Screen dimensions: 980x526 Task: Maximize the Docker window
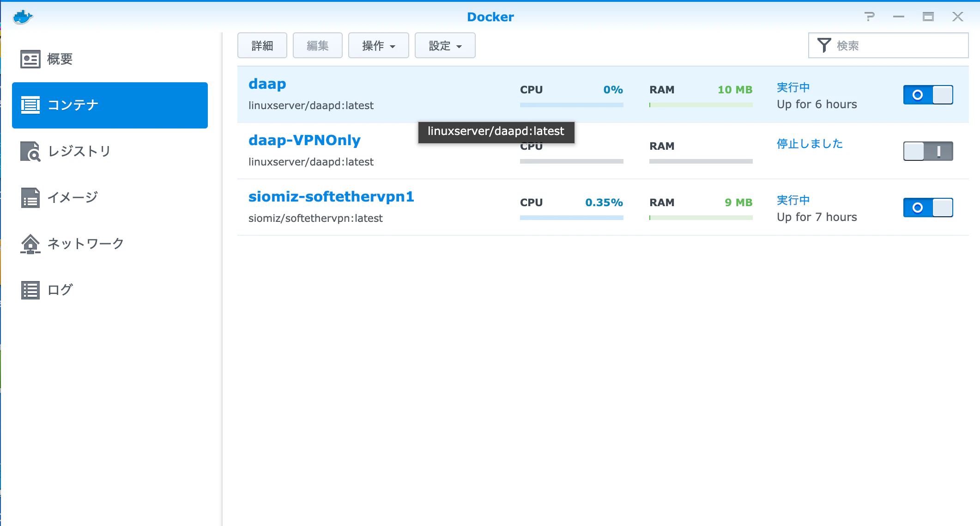coord(928,17)
